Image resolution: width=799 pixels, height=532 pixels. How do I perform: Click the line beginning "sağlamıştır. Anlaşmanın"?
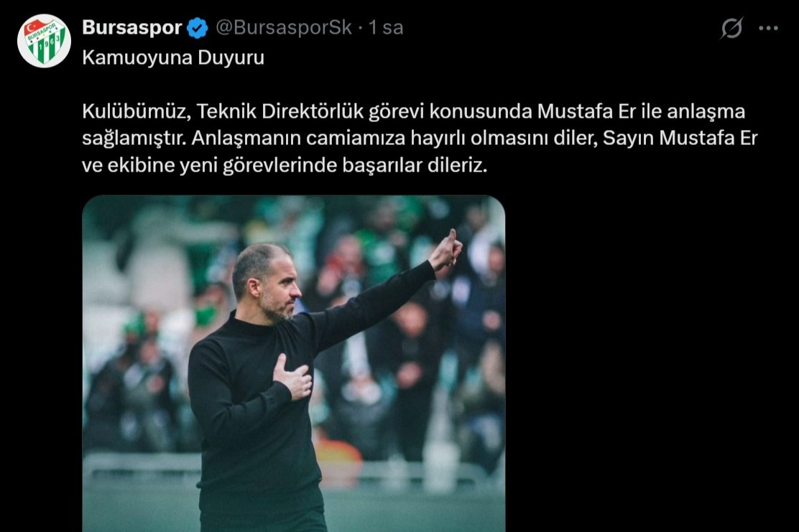pos(420,138)
